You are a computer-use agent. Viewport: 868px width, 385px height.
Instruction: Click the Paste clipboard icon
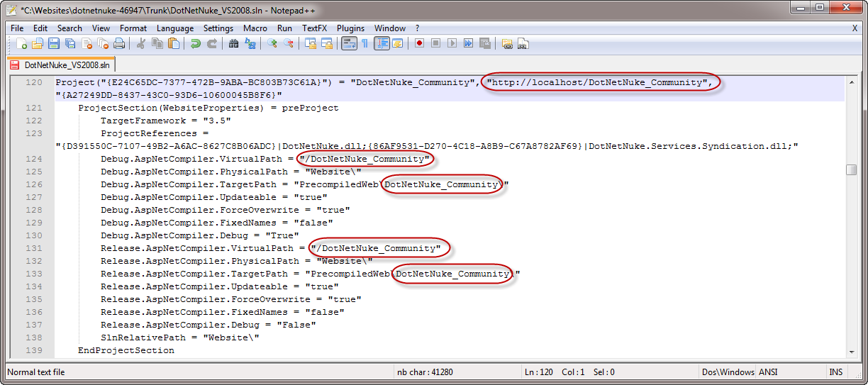[173, 44]
